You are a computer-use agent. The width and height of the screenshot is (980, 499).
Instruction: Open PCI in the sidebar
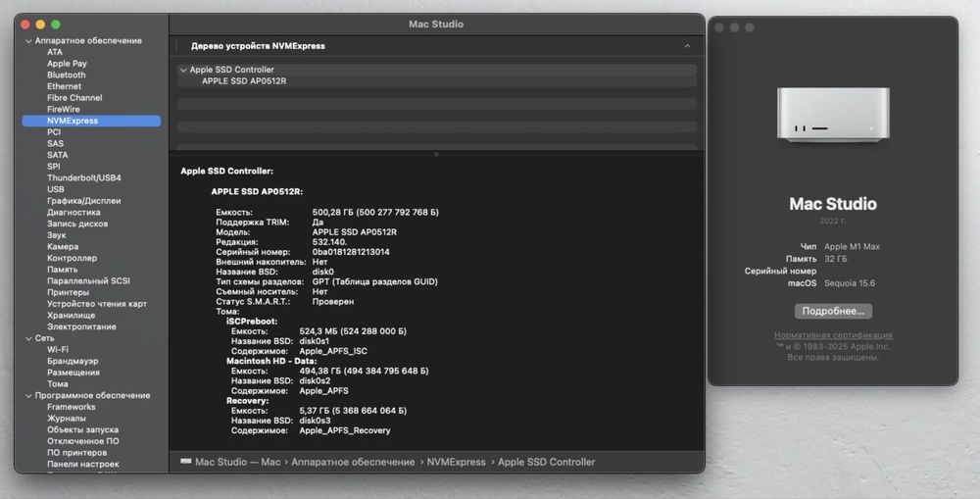tap(54, 132)
